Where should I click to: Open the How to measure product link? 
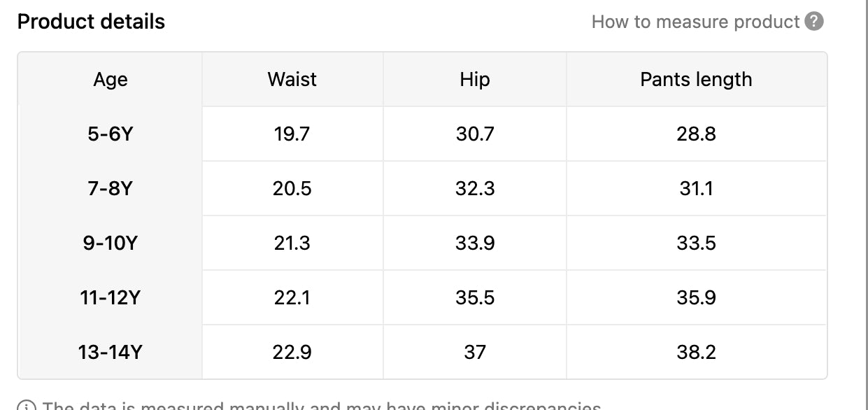(x=695, y=22)
